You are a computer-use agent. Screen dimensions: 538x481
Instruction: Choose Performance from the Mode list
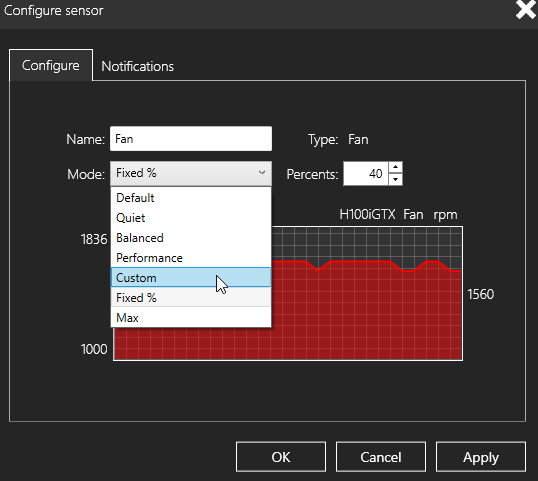pyautogui.click(x=191, y=258)
